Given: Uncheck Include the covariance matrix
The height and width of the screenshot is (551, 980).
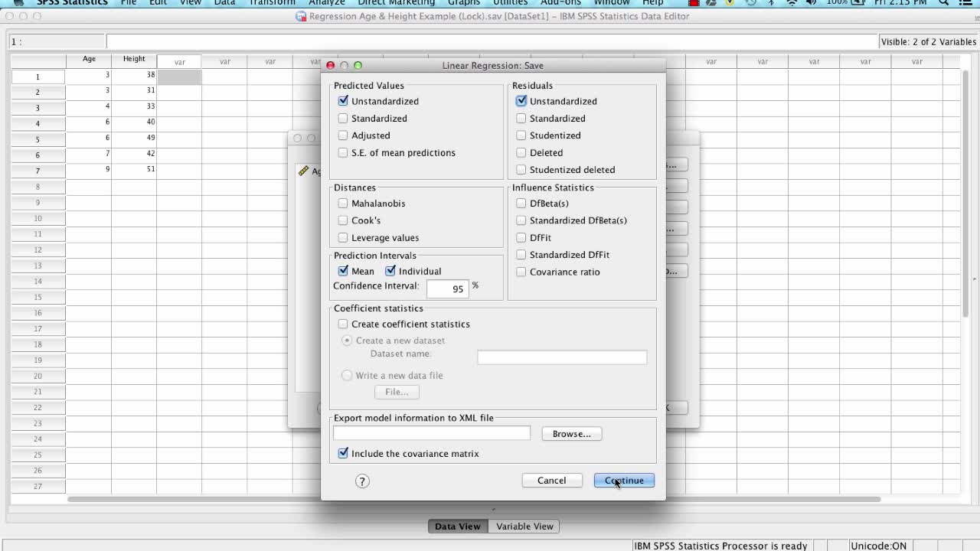Looking at the screenshot, I should tap(343, 454).
